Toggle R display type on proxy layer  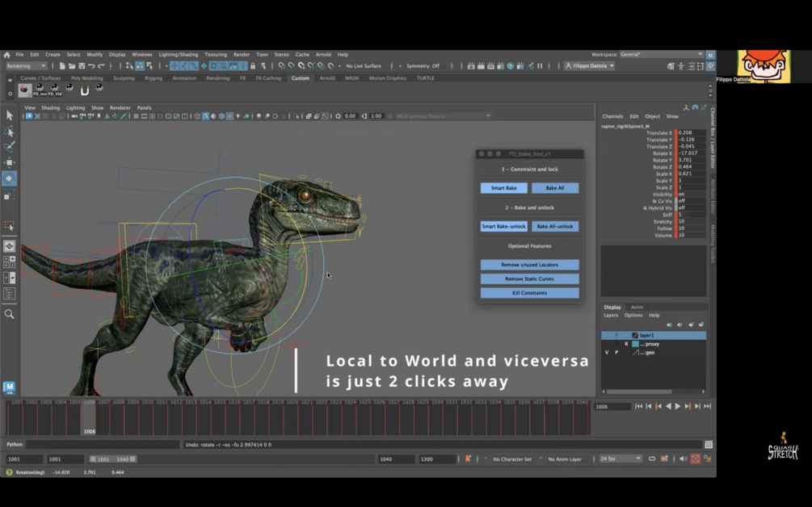pos(626,344)
